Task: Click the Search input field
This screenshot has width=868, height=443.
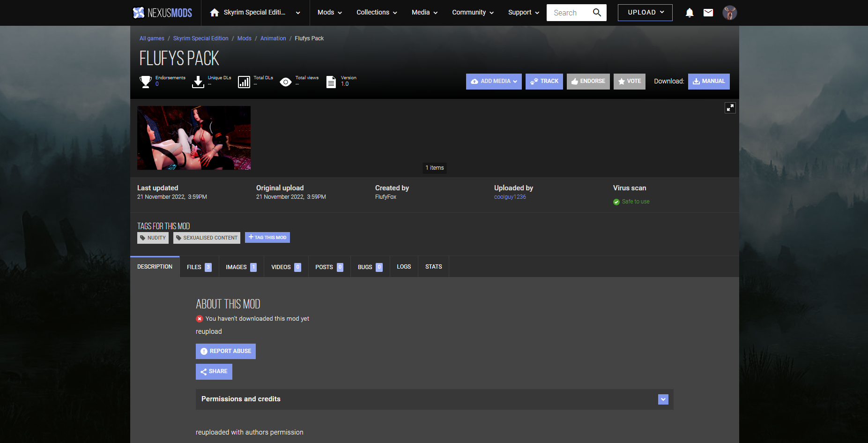Action: click(x=570, y=13)
